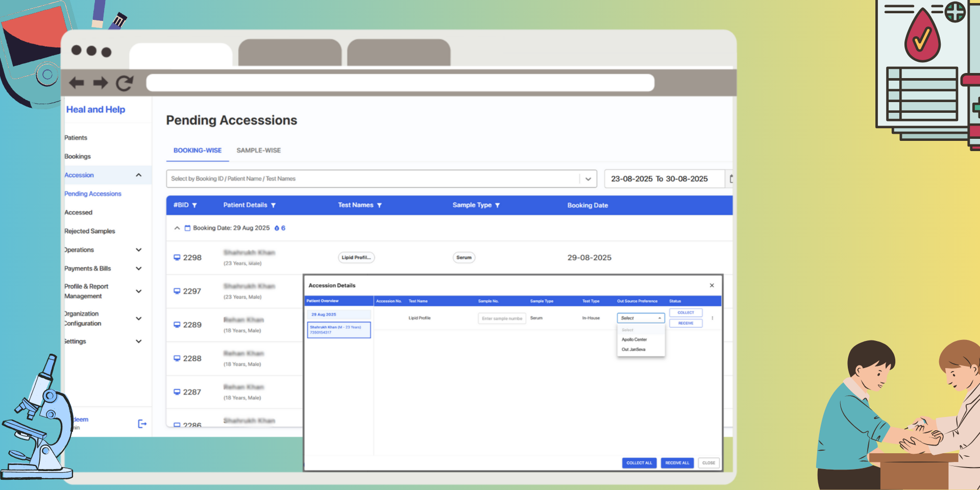Viewport: 980px width, 490px height.
Task: Open the Out Source Preference Select dropdown
Action: [641, 318]
